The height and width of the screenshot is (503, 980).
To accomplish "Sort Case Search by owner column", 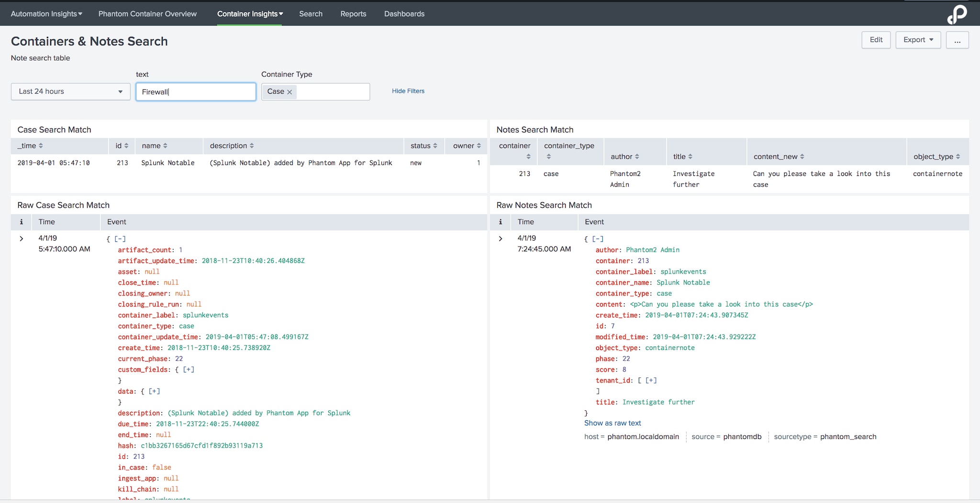I will pos(467,146).
